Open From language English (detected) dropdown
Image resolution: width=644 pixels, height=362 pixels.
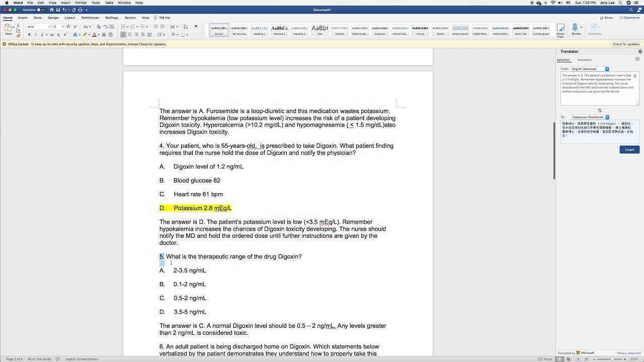coord(590,69)
